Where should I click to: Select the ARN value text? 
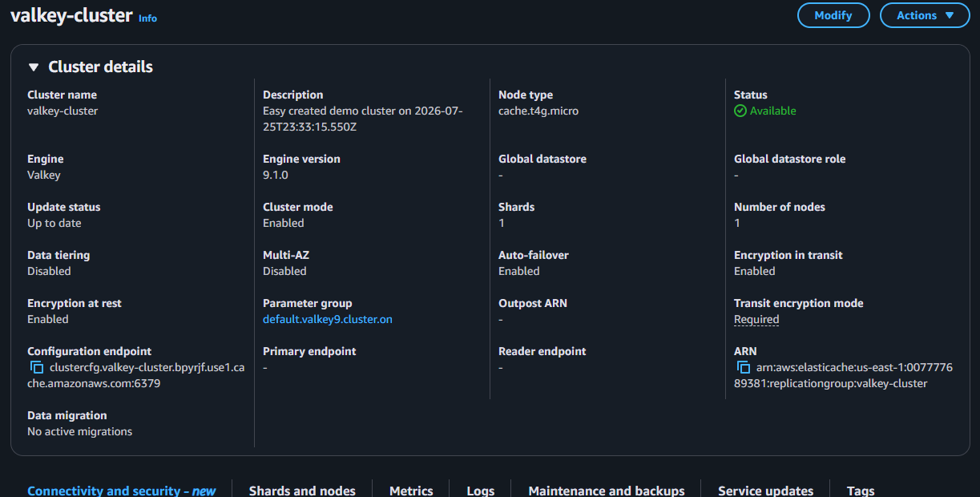pos(844,375)
